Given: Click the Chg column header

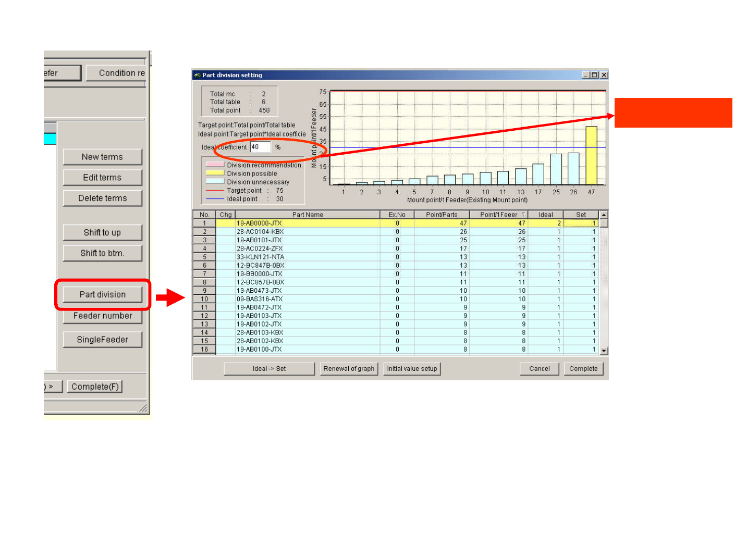Looking at the screenshot, I should (x=226, y=215).
